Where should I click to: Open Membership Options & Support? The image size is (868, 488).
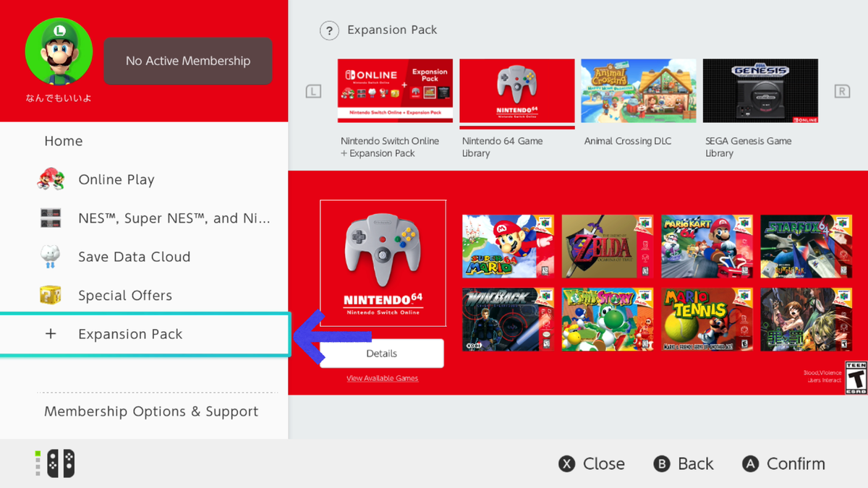(151, 411)
